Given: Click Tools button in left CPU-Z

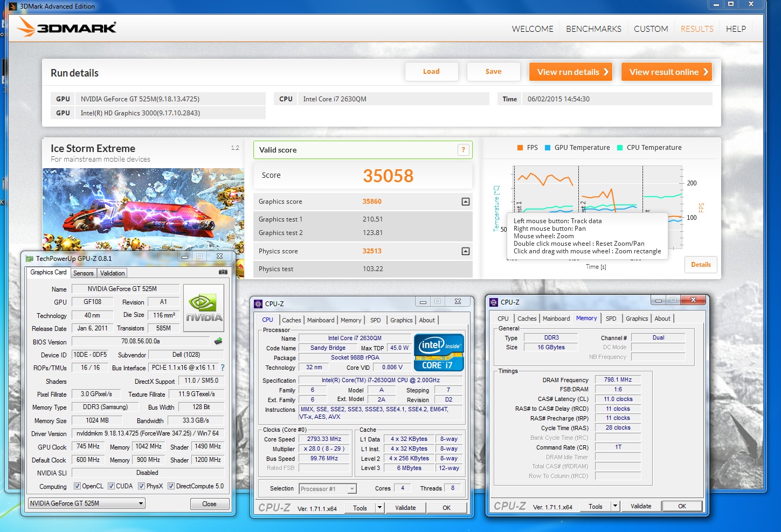Looking at the screenshot, I should click(360, 508).
